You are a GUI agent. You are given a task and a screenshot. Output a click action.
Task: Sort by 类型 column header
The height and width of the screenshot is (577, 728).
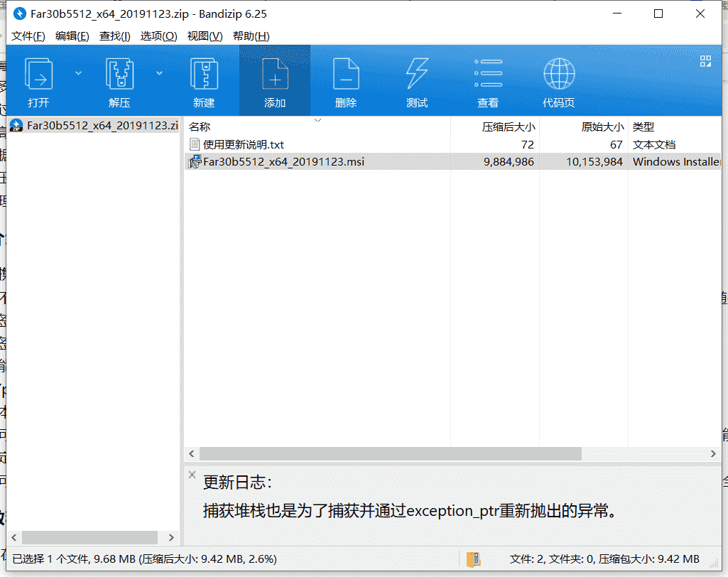(x=675, y=126)
